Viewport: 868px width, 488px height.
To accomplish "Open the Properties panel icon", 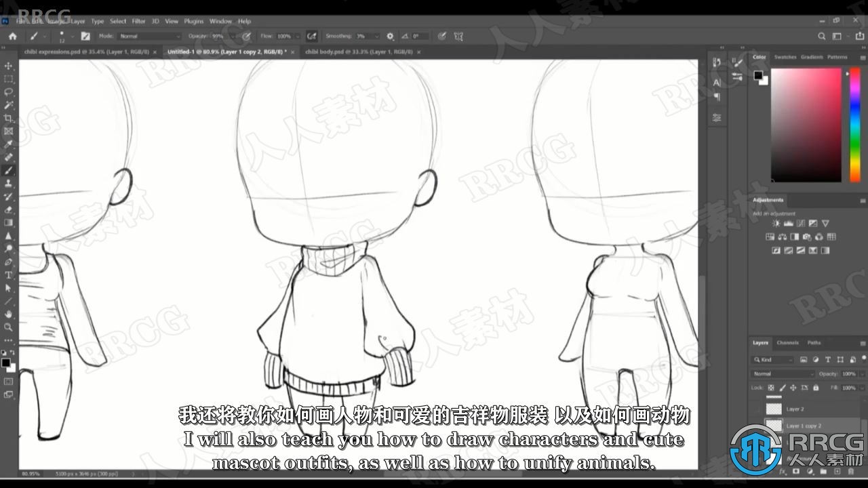I will (x=717, y=117).
